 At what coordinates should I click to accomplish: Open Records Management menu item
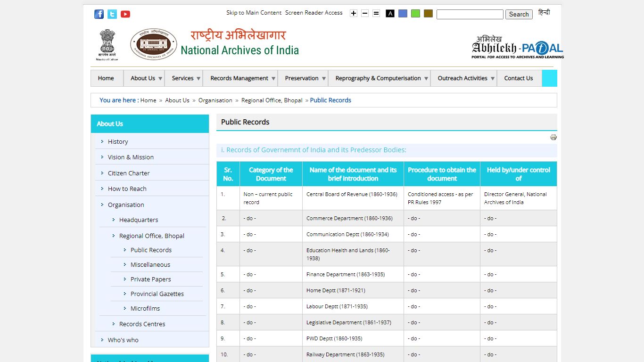point(239,78)
